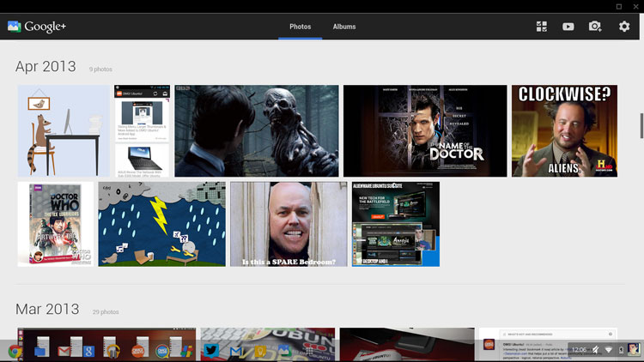The width and height of the screenshot is (644, 362).
Task: Click the 29 photos count label
Action: pos(106,312)
